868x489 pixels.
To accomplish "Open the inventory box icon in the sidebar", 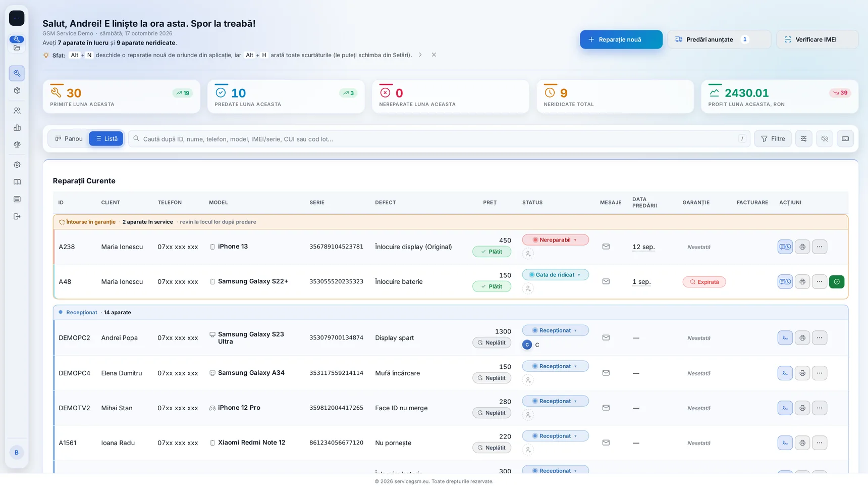I will coord(17,90).
